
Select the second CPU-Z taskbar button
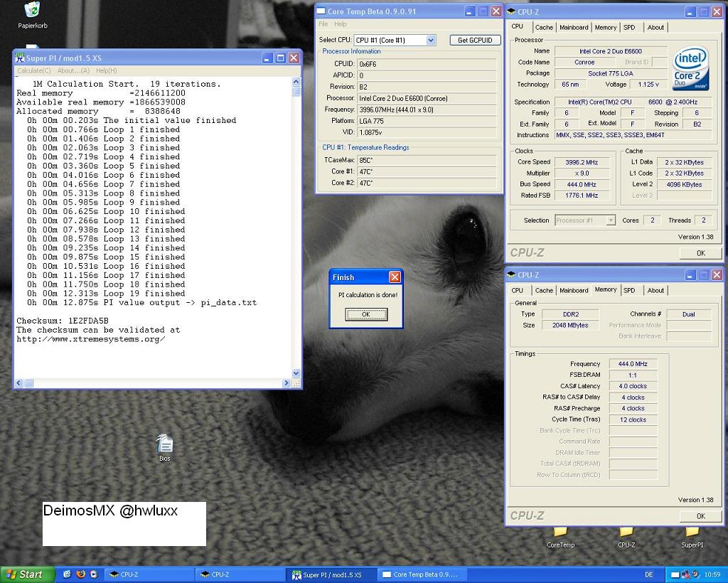click(x=240, y=574)
